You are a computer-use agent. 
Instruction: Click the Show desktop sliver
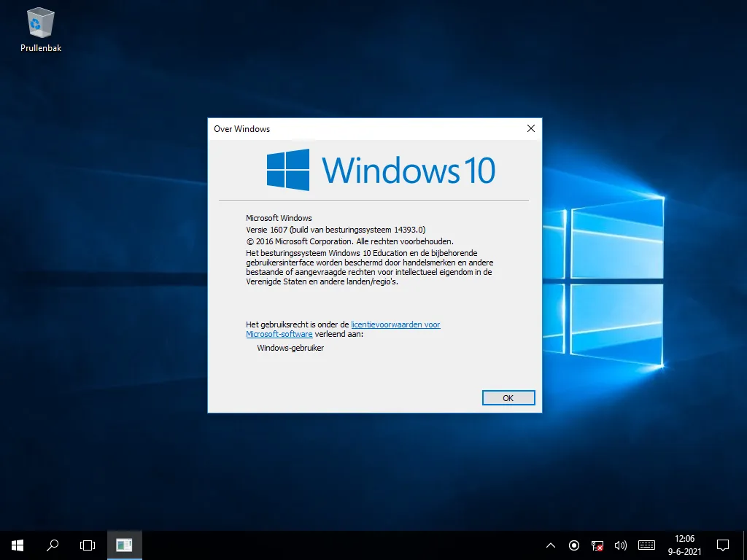point(744,545)
